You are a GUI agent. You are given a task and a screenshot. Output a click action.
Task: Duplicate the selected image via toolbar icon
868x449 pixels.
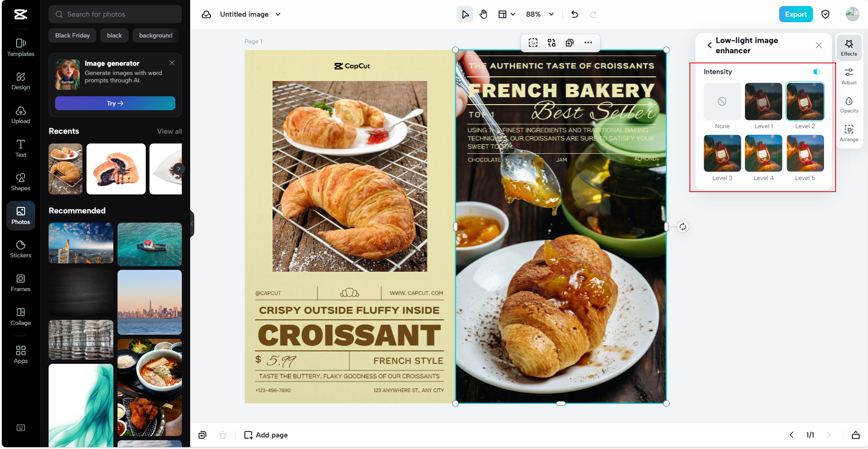[569, 43]
